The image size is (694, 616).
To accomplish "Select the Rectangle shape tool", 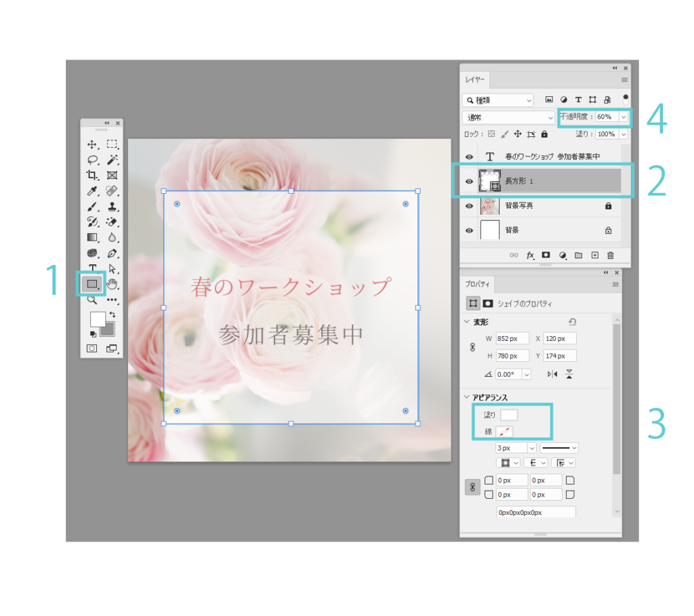I will pos(91,283).
